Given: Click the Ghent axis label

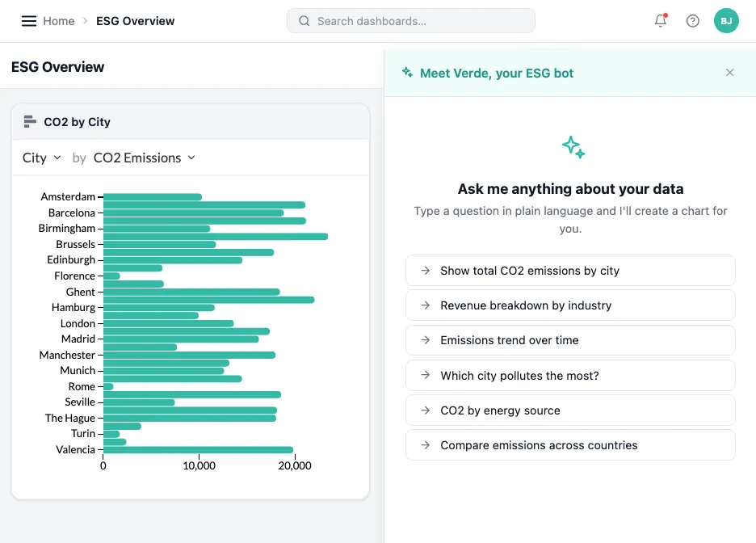Looking at the screenshot, I should coord(81,292).
